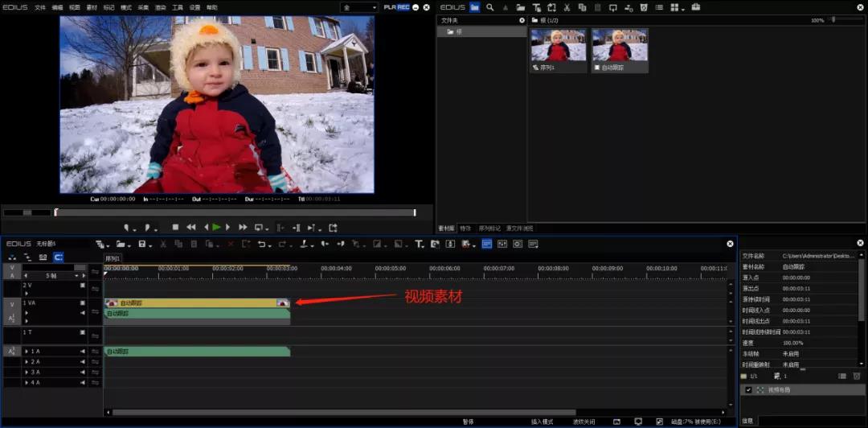
Task: Click the timeline undo arrow
Action: [x=263, y=244]
